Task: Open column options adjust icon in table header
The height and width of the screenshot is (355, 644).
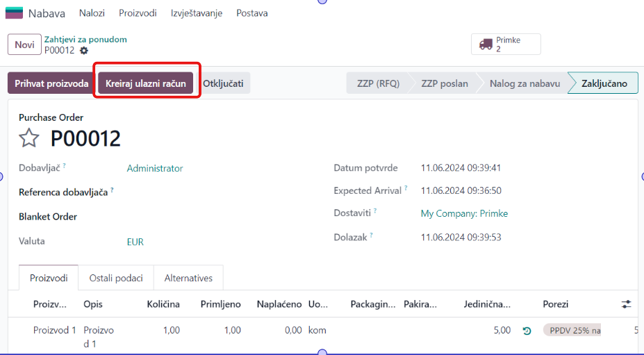Action: 626,304
